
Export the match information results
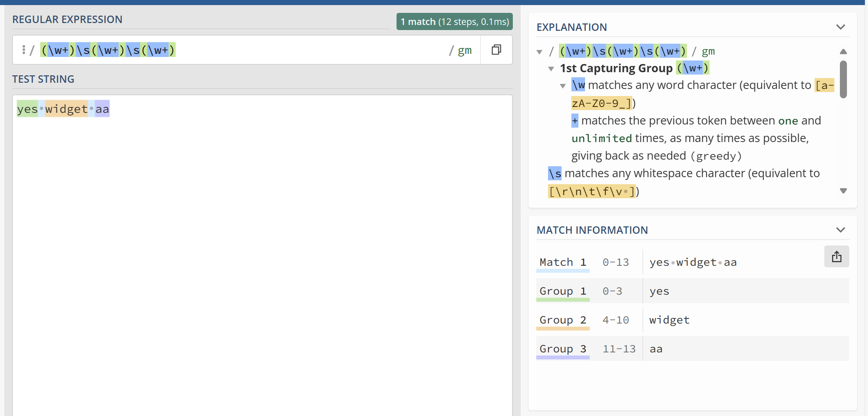point(836,256)
